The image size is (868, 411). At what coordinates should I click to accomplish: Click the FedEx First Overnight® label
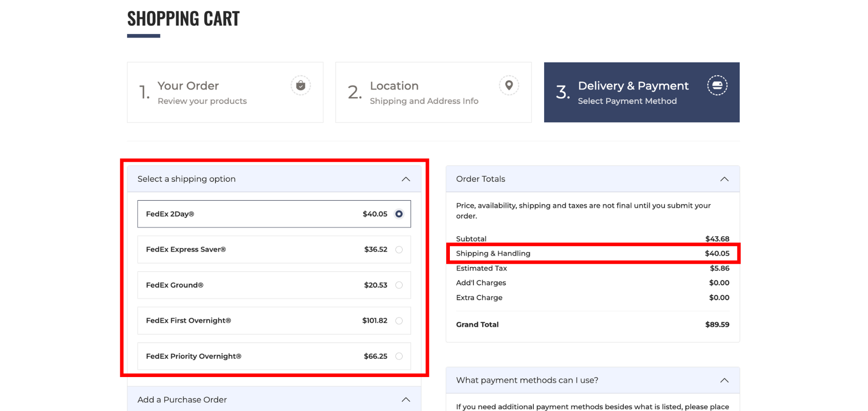[x=188, y=321]
